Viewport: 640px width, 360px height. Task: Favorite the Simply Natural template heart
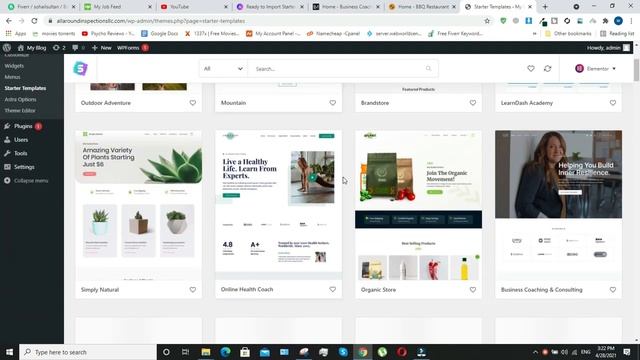tap(193, 290)
